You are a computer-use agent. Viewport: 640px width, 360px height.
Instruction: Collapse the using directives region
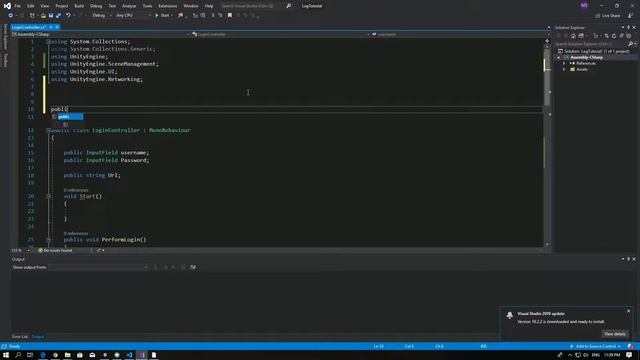tap(48, 42)
